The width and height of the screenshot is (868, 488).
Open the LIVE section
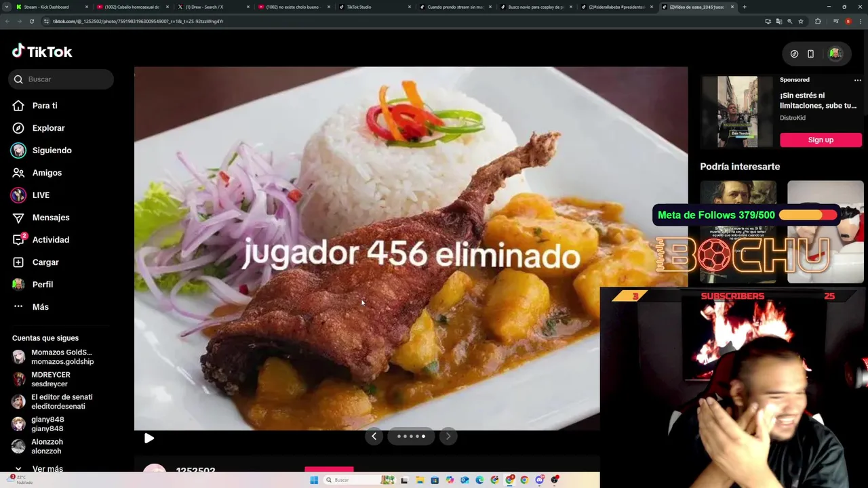coord(31,195)
